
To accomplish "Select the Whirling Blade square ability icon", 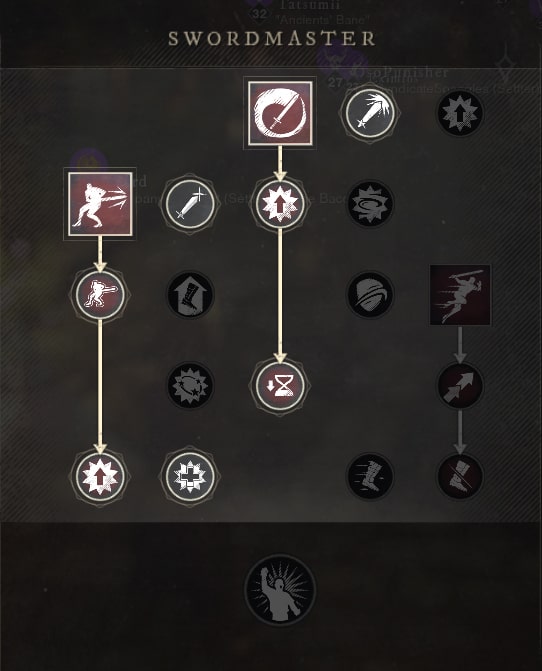I will [280, 113].
